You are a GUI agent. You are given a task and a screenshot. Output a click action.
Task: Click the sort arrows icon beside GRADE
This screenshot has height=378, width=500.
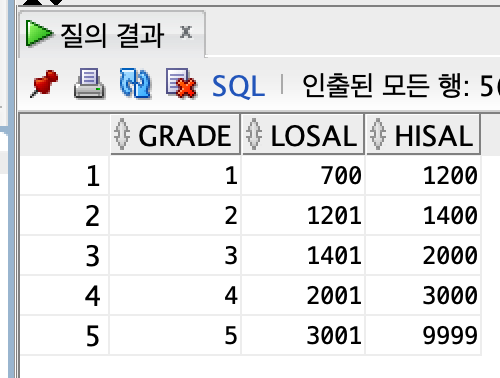coord(122,134)
